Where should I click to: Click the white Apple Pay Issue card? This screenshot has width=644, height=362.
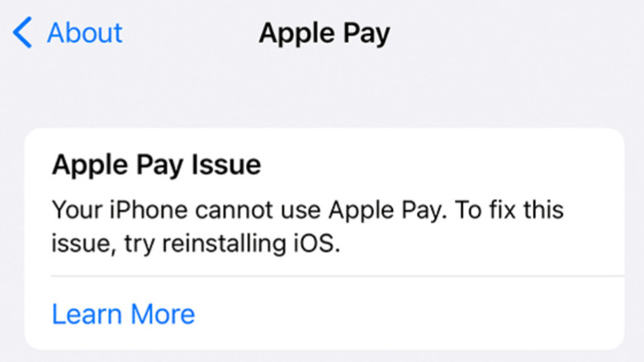(x=324, y=239)
